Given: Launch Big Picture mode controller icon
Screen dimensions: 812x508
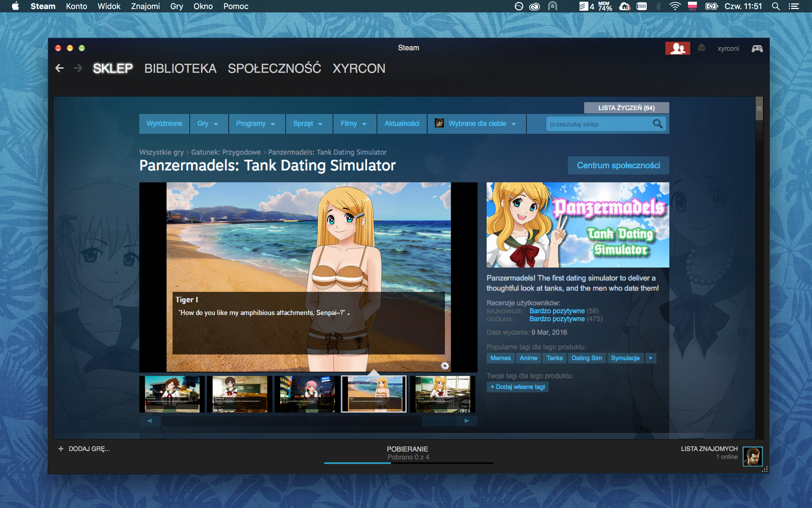Looking at the screenshot, I should [757, 48].
